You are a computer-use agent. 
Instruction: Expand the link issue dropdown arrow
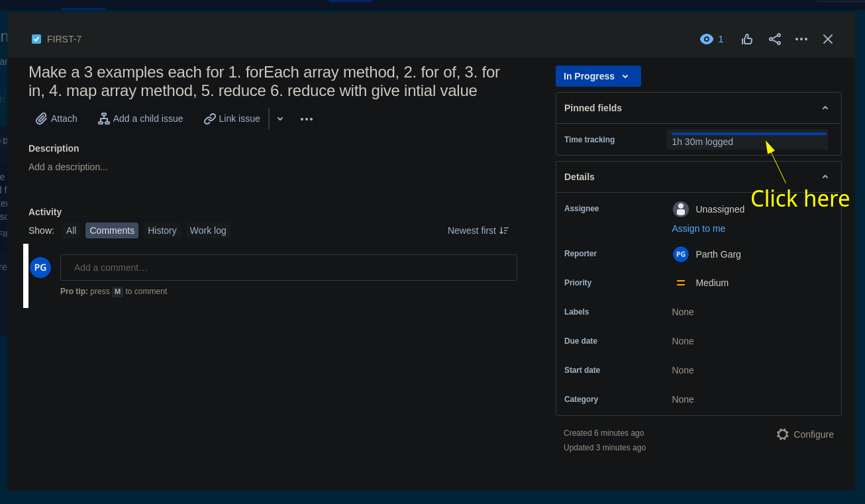[280, 119]
